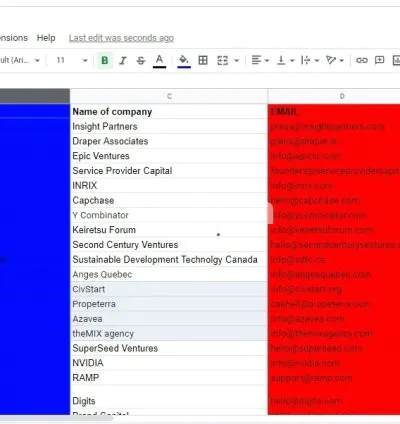Expand text rotation dropdown arrow

[341, 61]
